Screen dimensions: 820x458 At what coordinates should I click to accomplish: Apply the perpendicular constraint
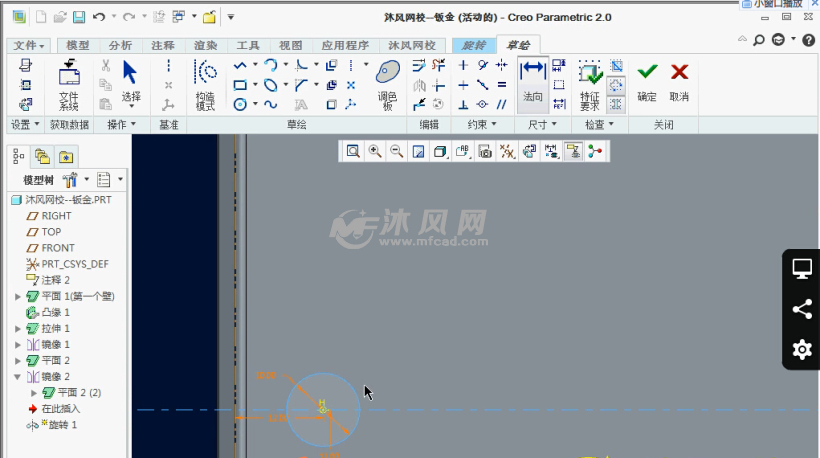pos(463,104)
